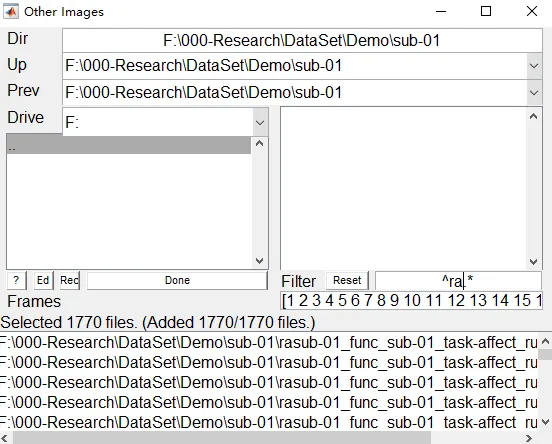Image resolution: width=552 pixels, height=444 pixels.
Task: Click the Frames number input field
Action: pos(411,301)
